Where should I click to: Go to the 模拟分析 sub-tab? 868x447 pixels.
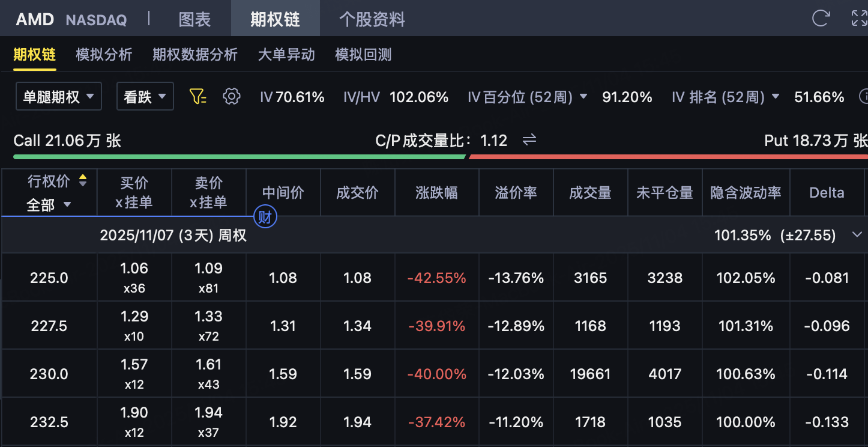[x=104, y=55]
